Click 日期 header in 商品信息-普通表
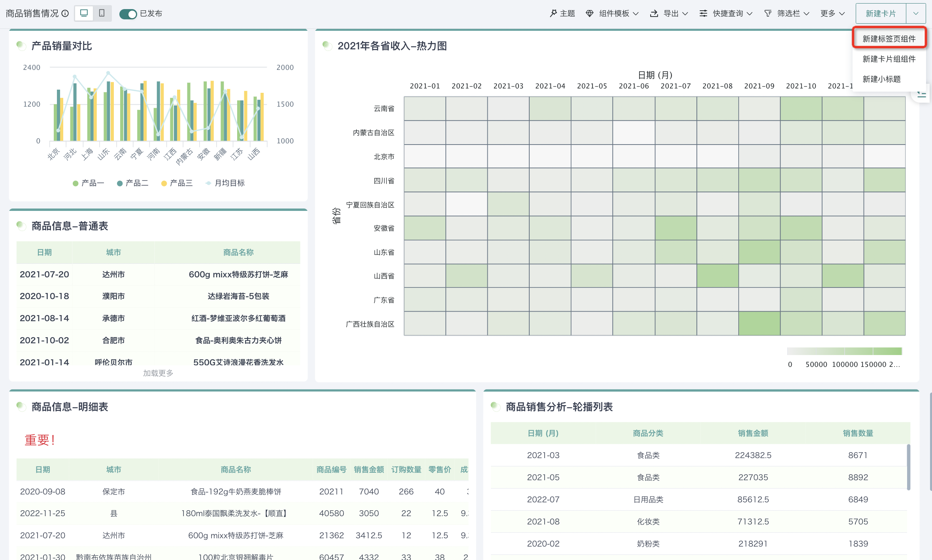 pos(44,252)
